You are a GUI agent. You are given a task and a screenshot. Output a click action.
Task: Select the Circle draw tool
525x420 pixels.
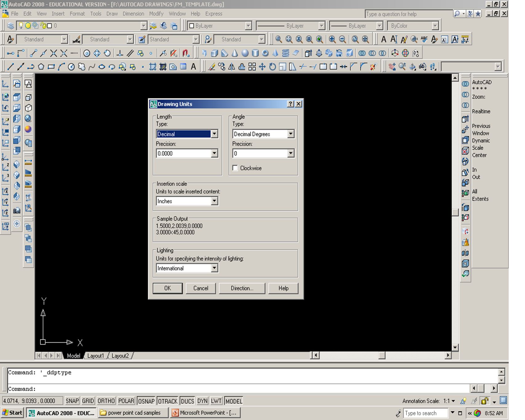[x=71, y=66]
